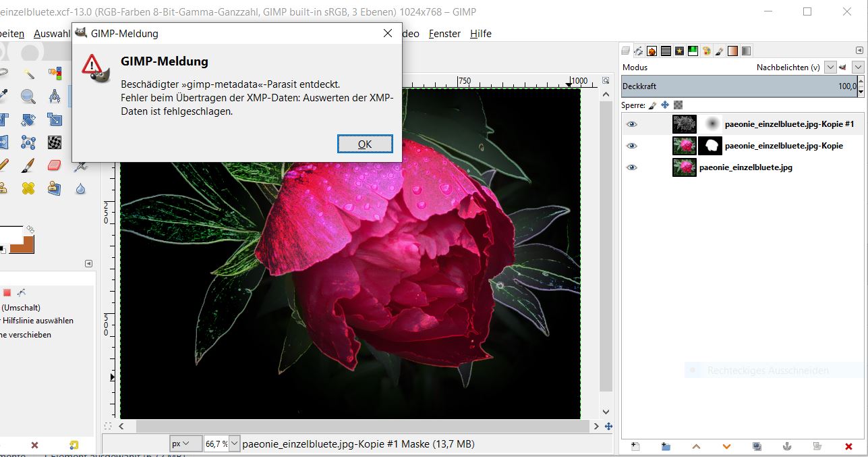The width and height of the screenshot is (868, 457).
Task: Select the Eraser tool
Action: tap(55, 165)
